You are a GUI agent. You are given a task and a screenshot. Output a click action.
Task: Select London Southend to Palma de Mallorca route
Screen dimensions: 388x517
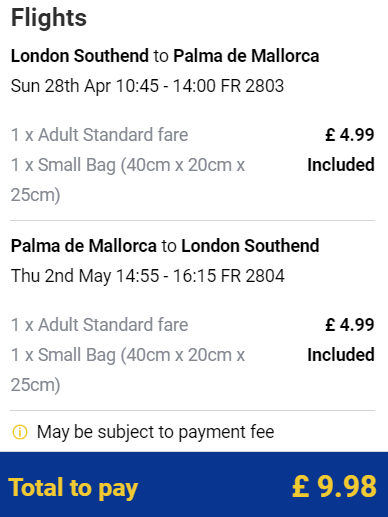165,56
